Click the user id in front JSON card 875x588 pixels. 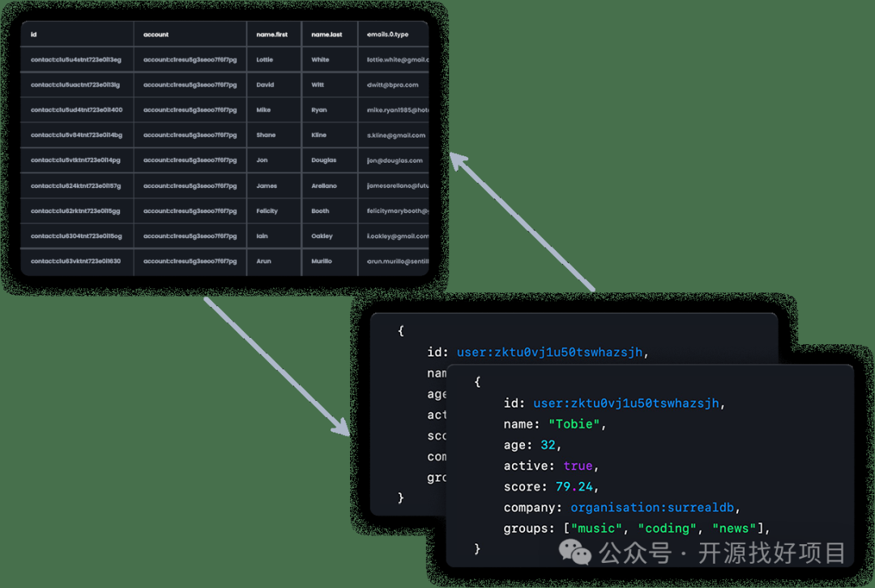tap(626, 403)
